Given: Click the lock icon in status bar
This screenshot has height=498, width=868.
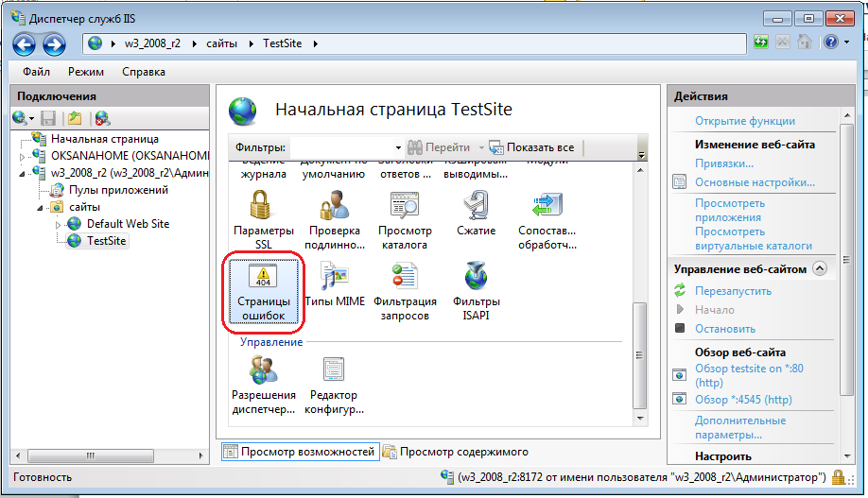Looking at the screenshot, I should (838, 477).
